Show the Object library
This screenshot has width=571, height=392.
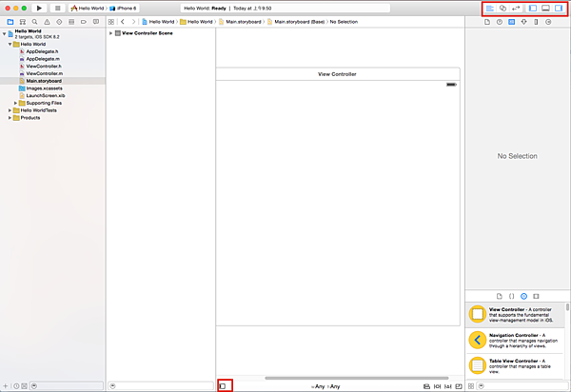coord(523,296)
